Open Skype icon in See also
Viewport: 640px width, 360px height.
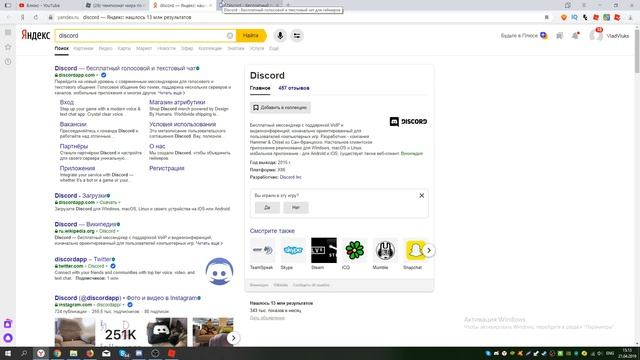pyautogui.click(x=293, y=250)
